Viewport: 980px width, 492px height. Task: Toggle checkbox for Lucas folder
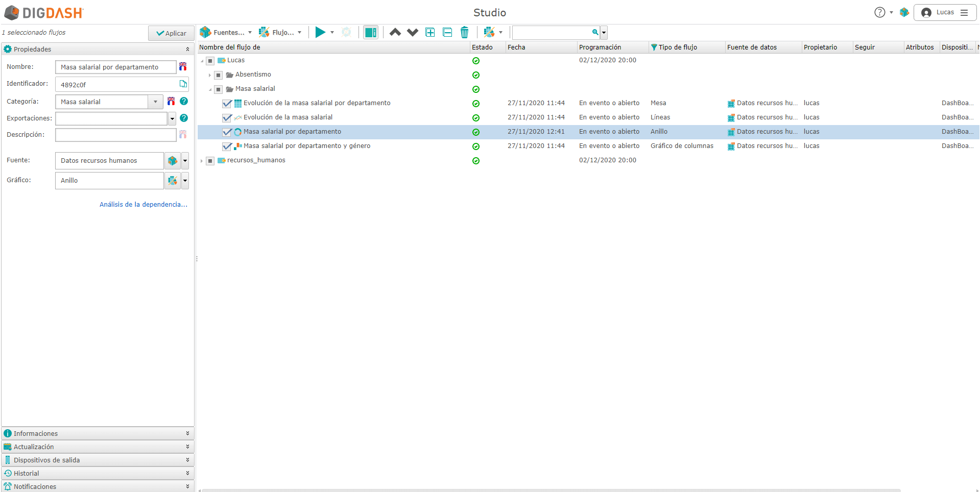click(210, 61)
